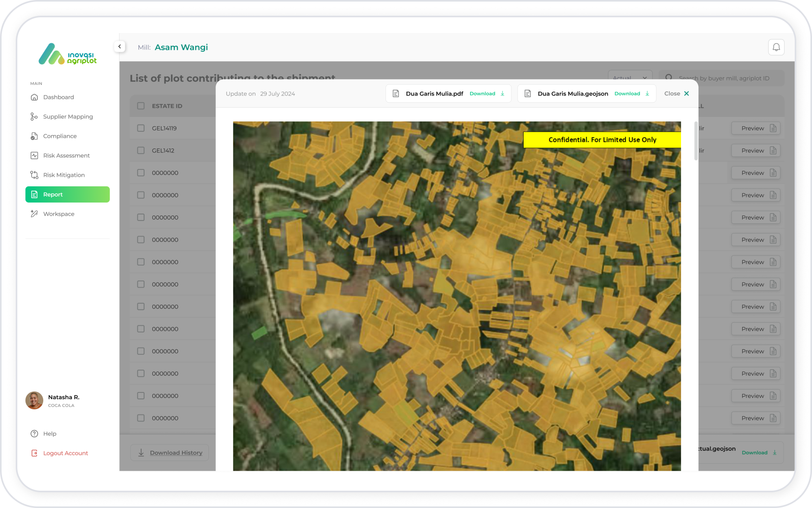Open Natasha R. user profile
The image size is (812, 508).
[53, 400]
